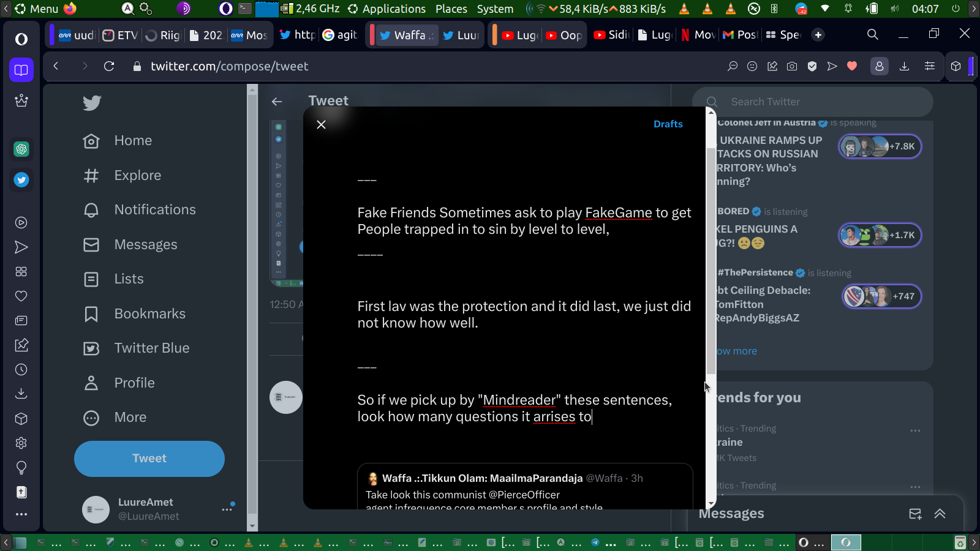Click the Search Twitter field
This screenshot has height=551, width=980.
(x=813, y=102)
